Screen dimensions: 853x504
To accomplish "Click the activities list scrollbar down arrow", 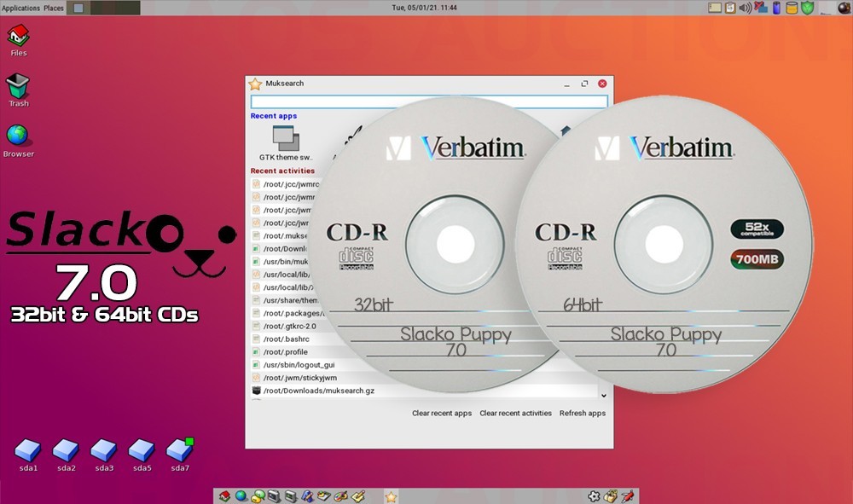I will (603, 395).
